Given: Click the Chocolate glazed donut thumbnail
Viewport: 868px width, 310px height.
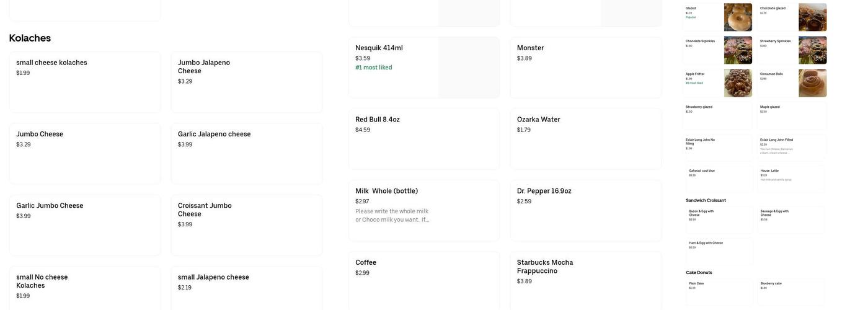Looking at the screenshot, I should [x=812, y=17].
